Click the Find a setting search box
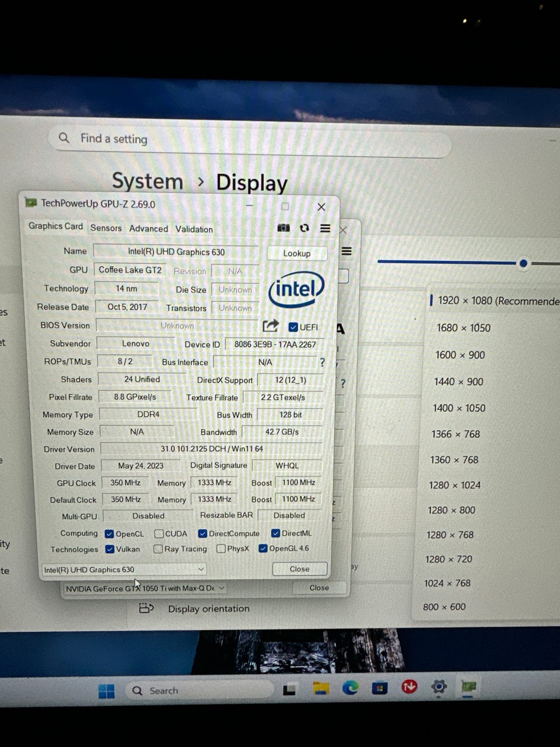Viewport: 560px width, 747px height. tap(251, 140)
